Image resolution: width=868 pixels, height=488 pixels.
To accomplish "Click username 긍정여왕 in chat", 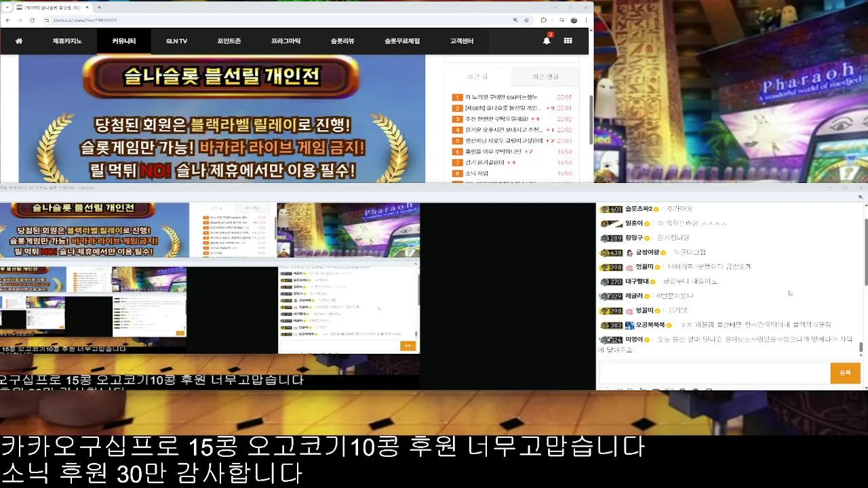I will click(x=646, y=253).
